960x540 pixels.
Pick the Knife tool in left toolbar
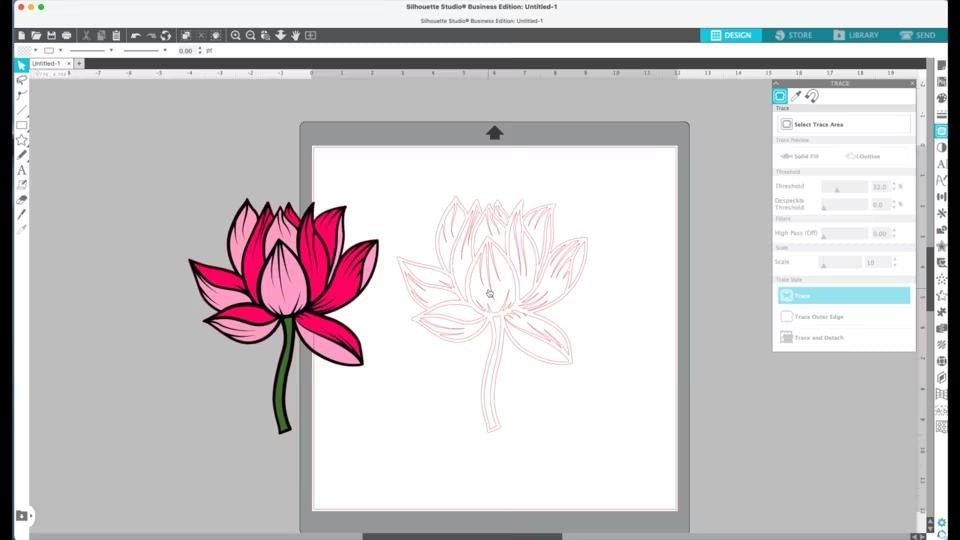(x=21, y=214)
